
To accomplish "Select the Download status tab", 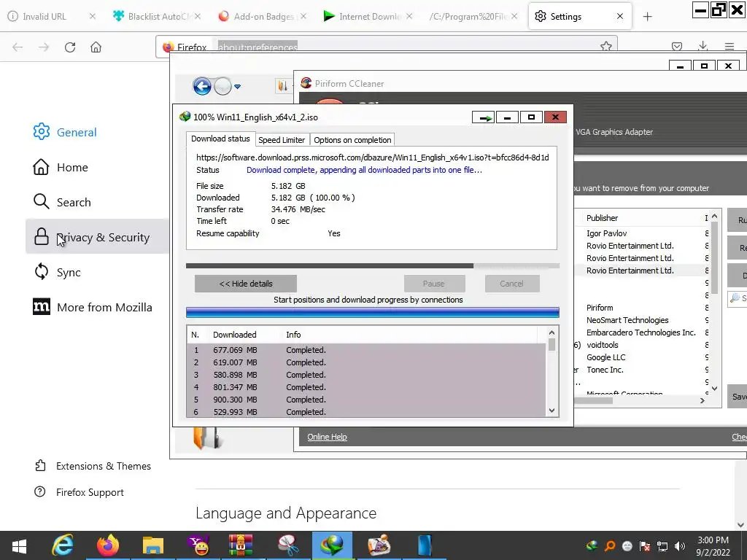I will tap(220, 139).
